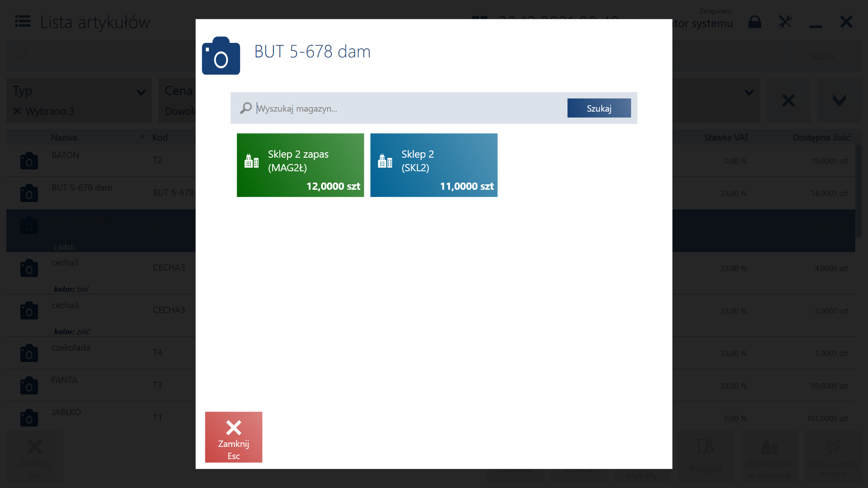Viewport: 868px width, 488px height.
Task: Click Pokaż pozostałe warianty button
Action: point(833,456)
